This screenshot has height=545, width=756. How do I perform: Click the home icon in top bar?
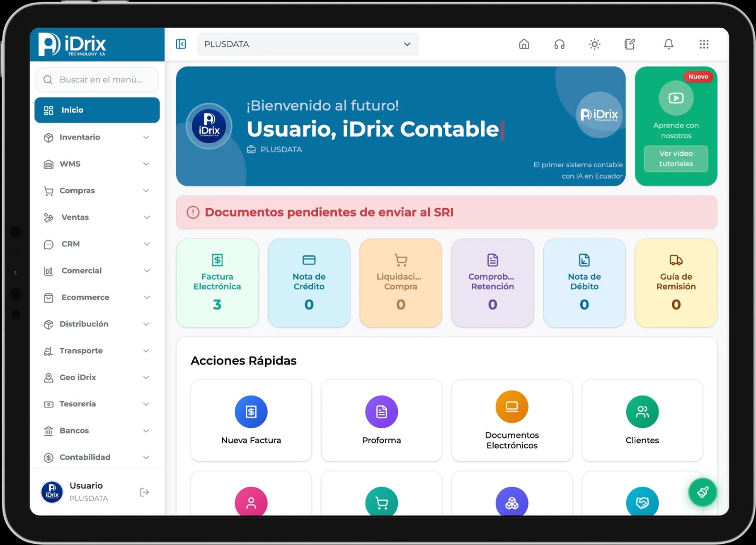point(524,44)
